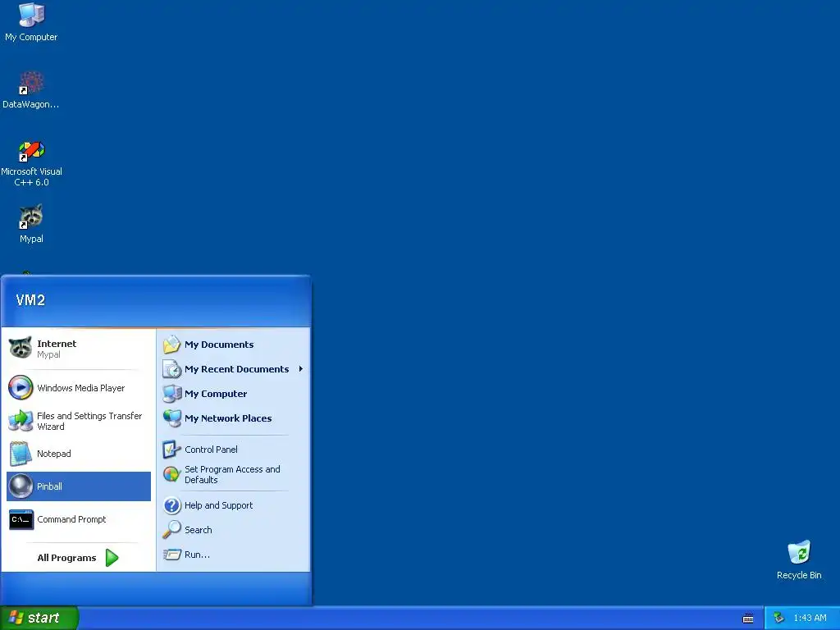Click the Mypal raccoon icon in Start menu
Screen dimensions: 840x630
click(x=21, y=348)
